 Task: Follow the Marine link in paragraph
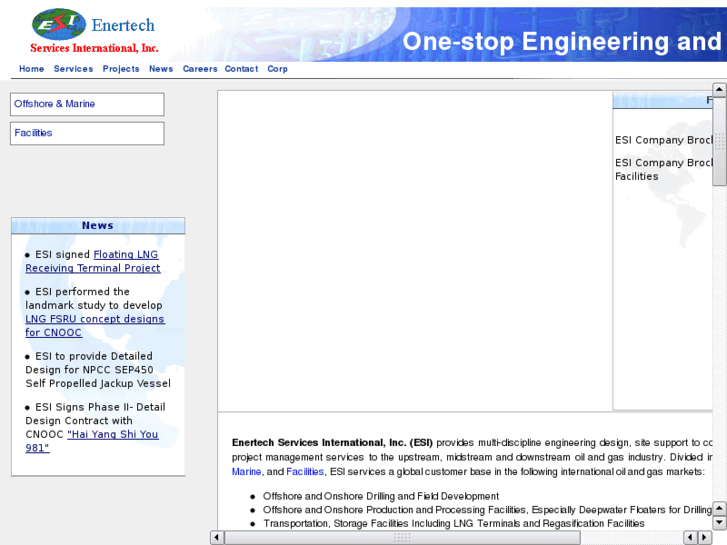click(246, 472)
